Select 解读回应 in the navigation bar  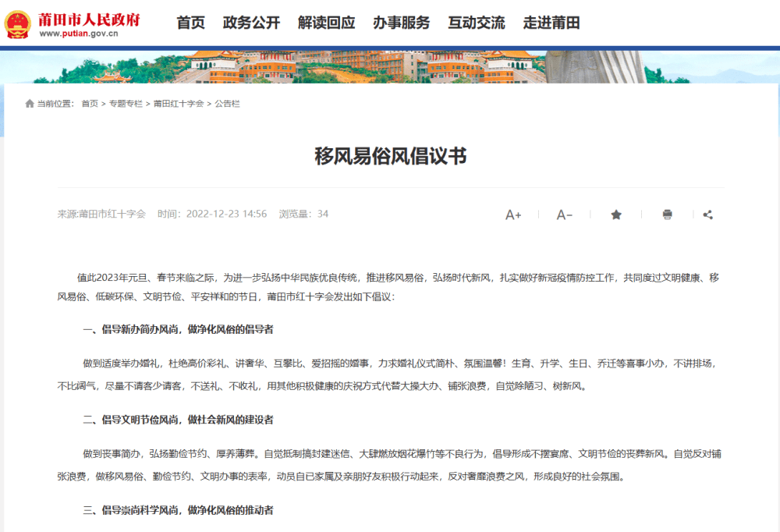326,23
